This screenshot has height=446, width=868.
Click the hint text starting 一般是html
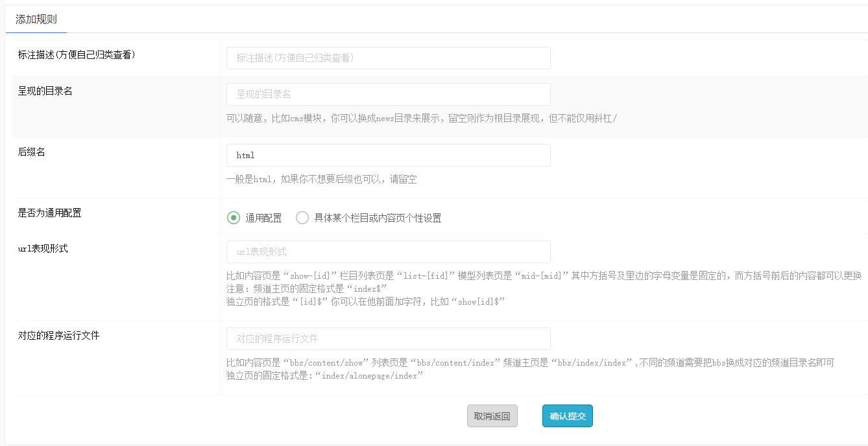pos(321,180)
